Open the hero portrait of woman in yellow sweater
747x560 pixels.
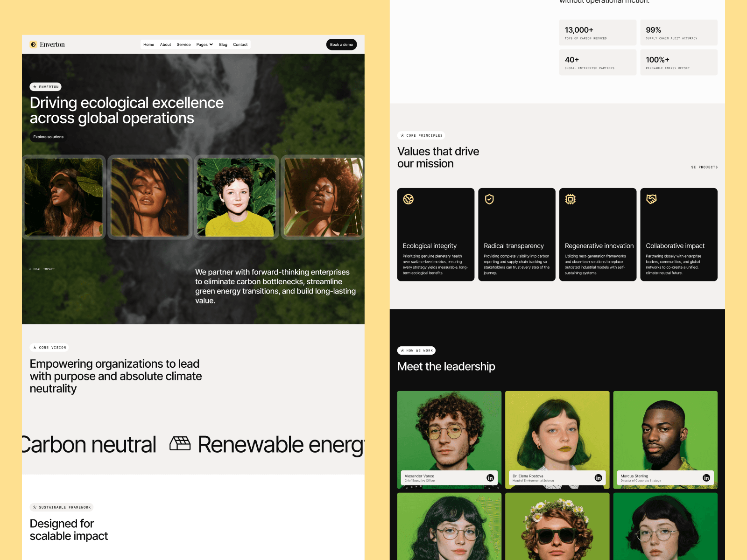(236, 197)
